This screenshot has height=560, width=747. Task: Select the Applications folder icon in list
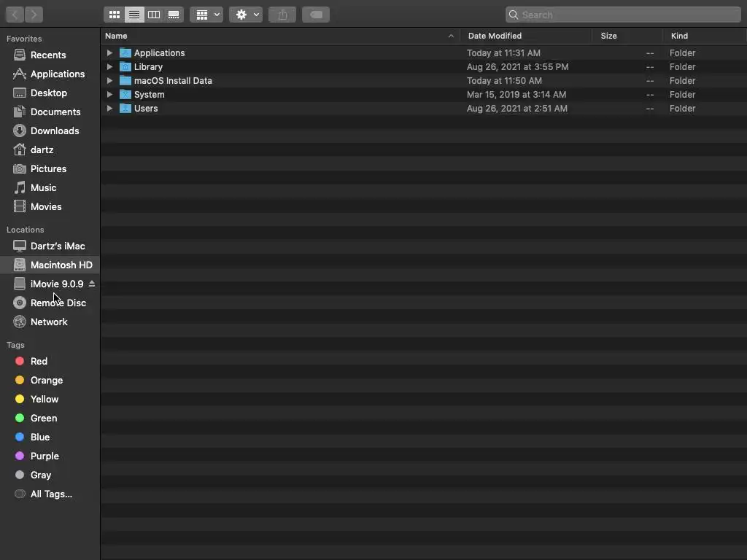click(x=125, y=52)
